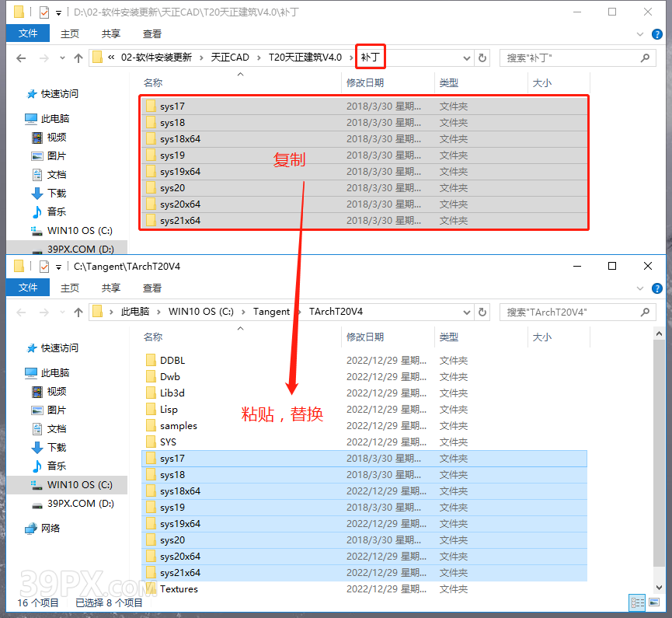The image size is (672, 618).
Task: Open the 查看 tab in the top window
Action: [151, 34]
